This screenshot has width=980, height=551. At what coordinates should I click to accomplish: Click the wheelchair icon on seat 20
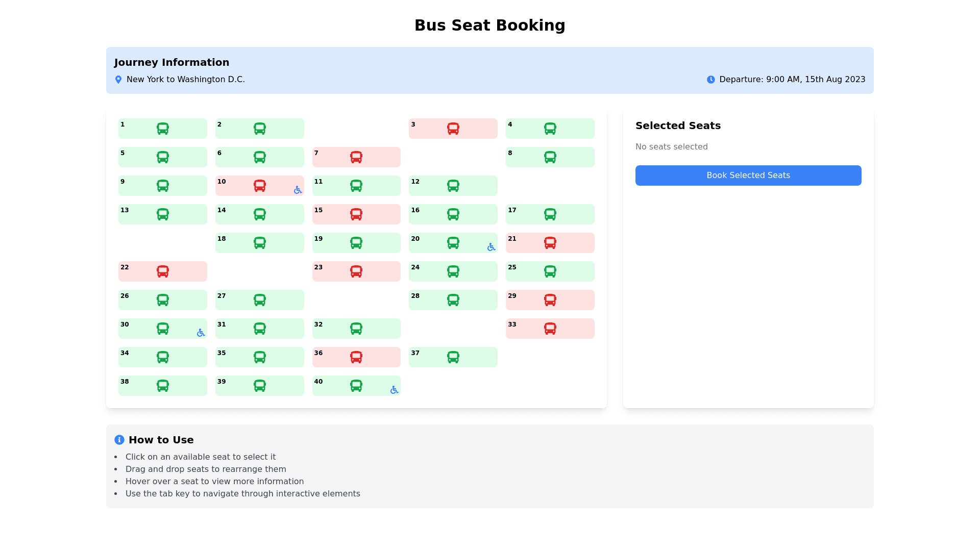491,247
